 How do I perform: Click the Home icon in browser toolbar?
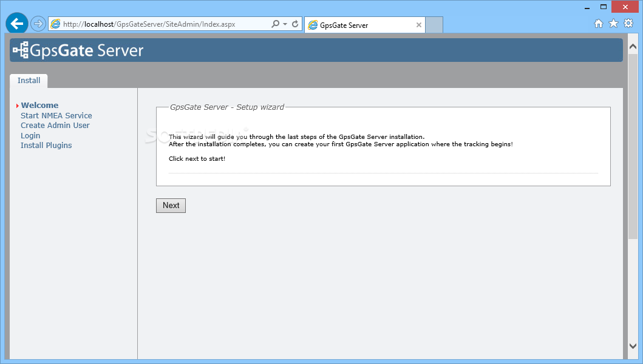point(599,24)
